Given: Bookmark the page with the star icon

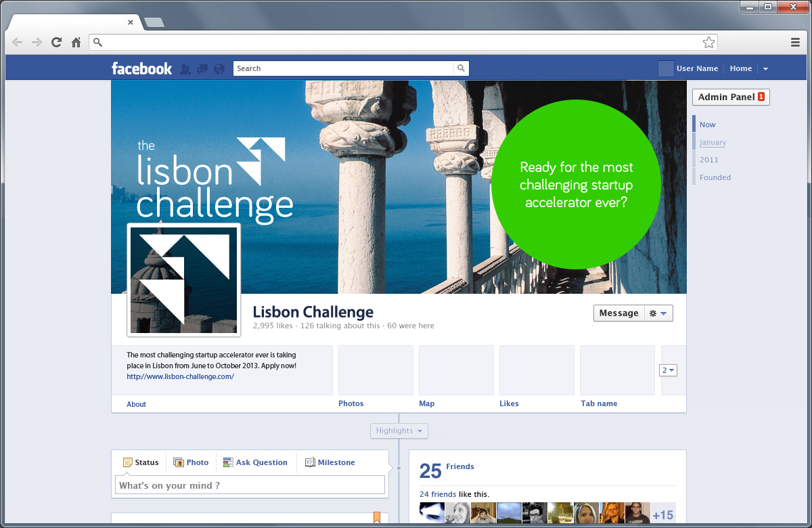Looking at the screenshot, I should tap(709, 42).
